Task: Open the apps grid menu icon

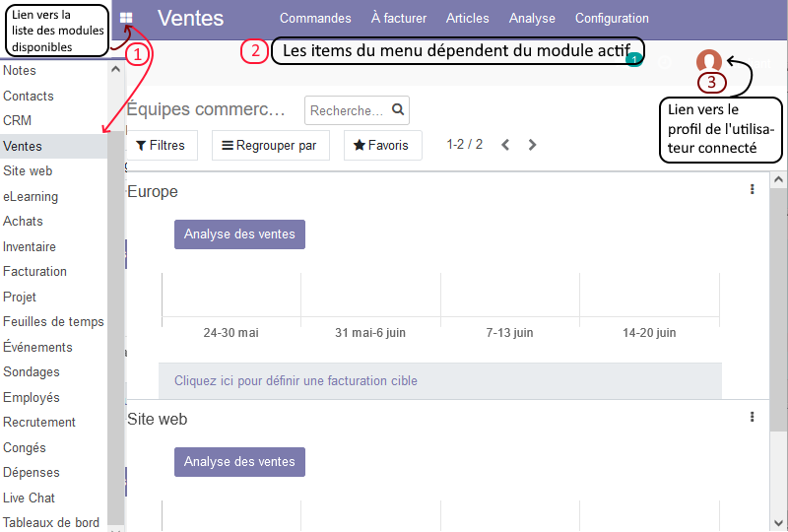Action: coord(126,18)
